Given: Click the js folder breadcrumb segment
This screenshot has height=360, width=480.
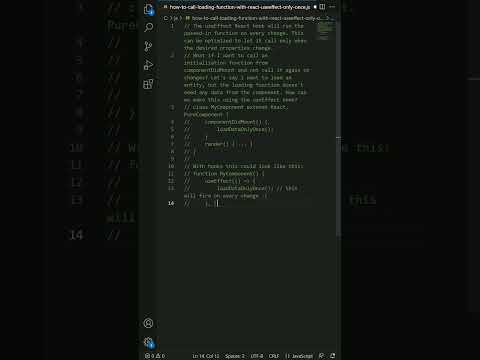Looking at the screenshot, I should click(177, 18).
